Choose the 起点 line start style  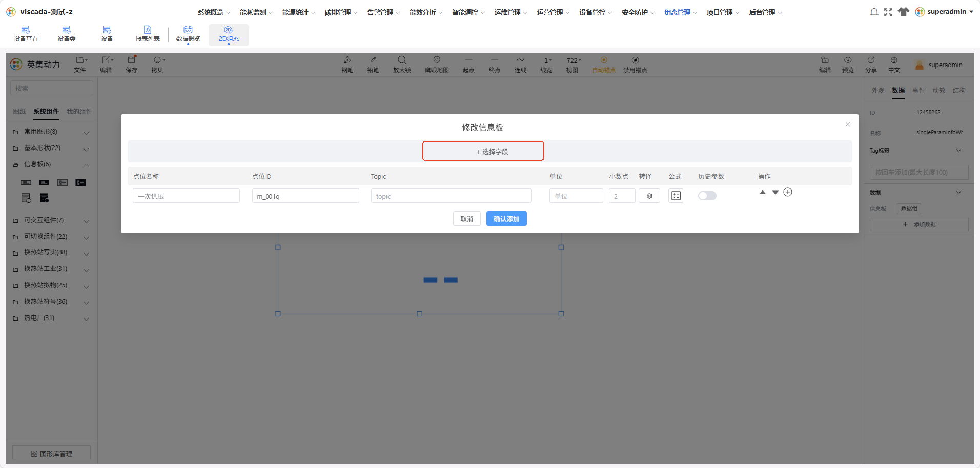tap(468, 65)
